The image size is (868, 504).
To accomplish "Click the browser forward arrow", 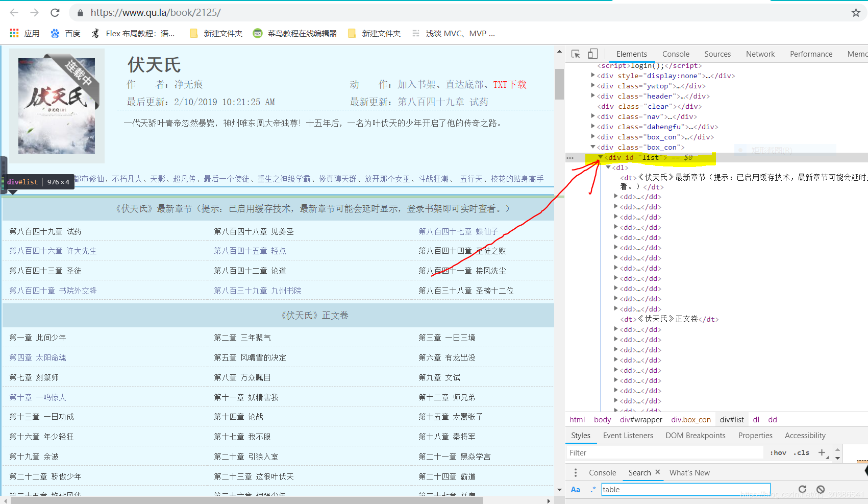I will click(34, 12).
